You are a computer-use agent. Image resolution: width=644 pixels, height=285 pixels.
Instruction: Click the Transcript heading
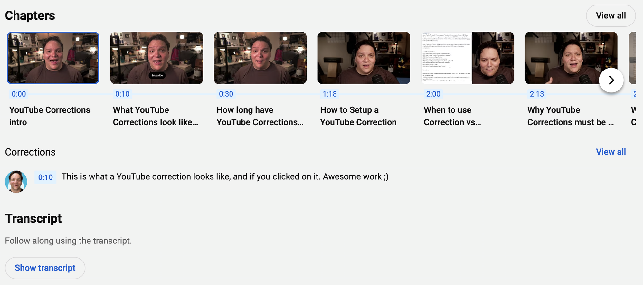33,218
